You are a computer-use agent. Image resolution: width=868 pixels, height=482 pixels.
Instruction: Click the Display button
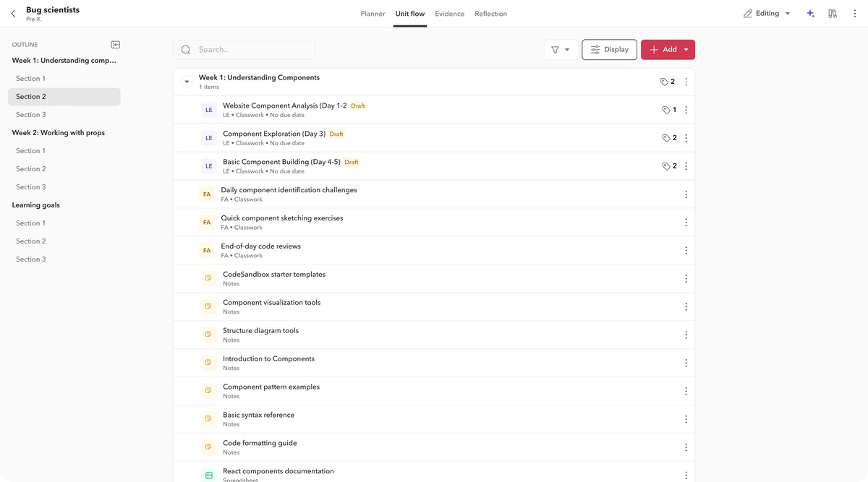point(609,50)
